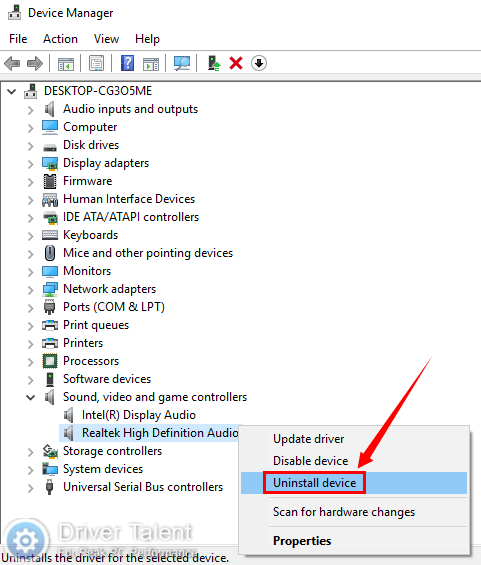Screen dimensions: 481x565
Task: Open the Action menu
Action: click(60, 39)
